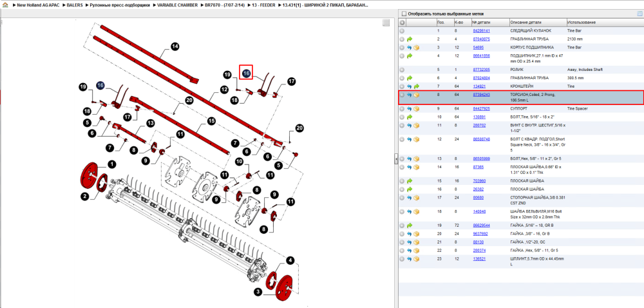
Task: Click green arrow icon for part 86629544
Action: click(410, 226)
